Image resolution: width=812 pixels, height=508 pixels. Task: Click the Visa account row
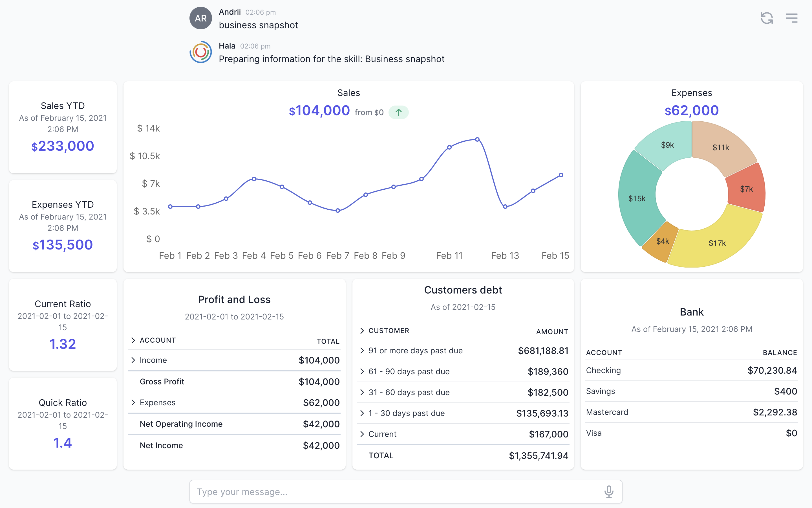[692, 433]
